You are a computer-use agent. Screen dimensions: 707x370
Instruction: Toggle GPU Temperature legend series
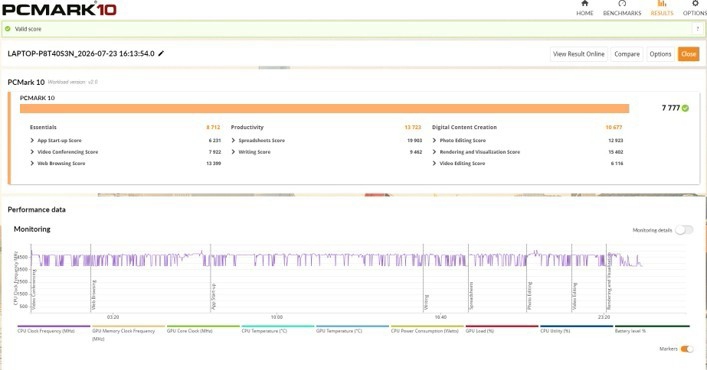(352, 329)
